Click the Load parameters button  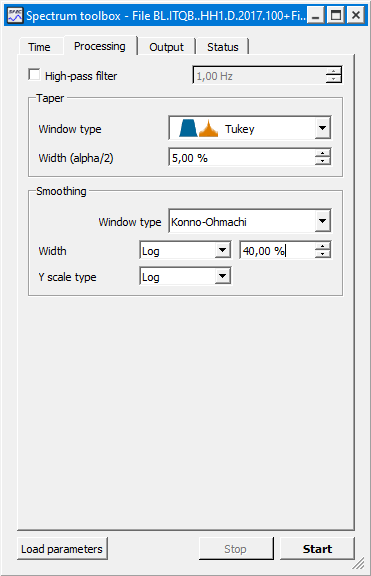pos(62,549)
